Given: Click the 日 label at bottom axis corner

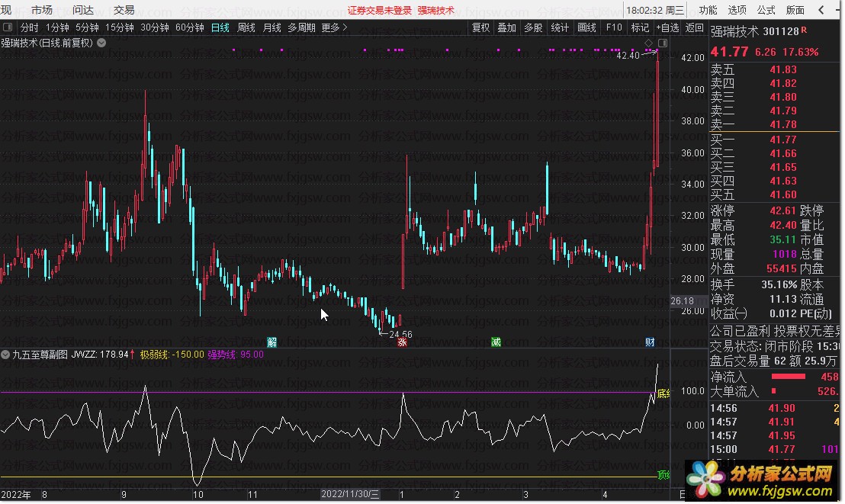Looking at the screenshot, I should (x=681, y=494).
